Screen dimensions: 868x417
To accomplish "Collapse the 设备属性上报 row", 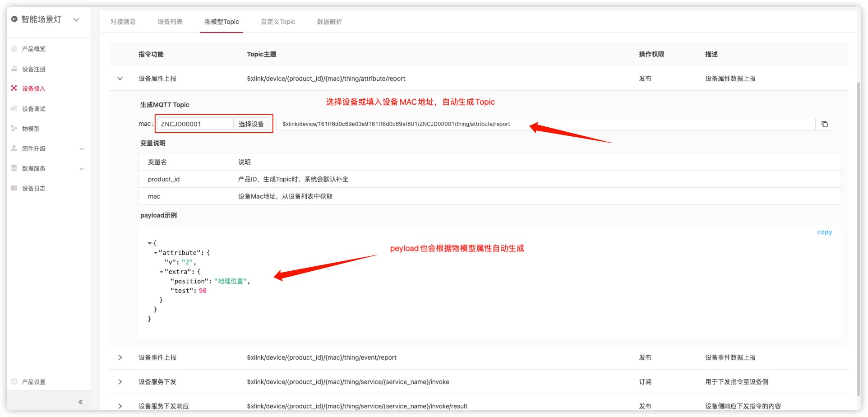I will coord(120,79).
